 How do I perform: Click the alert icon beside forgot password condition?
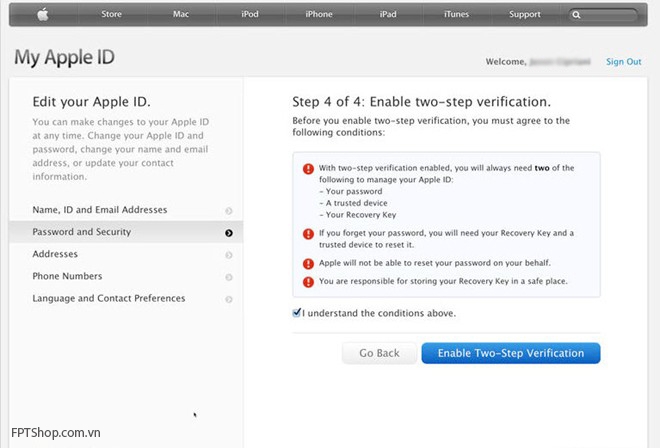[x=308, y=234]
